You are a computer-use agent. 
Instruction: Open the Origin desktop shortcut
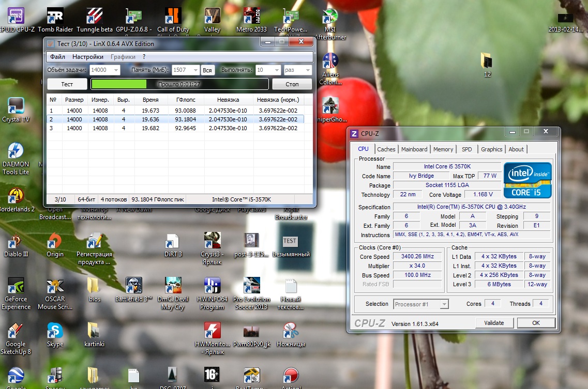click(x=55, y=242)
